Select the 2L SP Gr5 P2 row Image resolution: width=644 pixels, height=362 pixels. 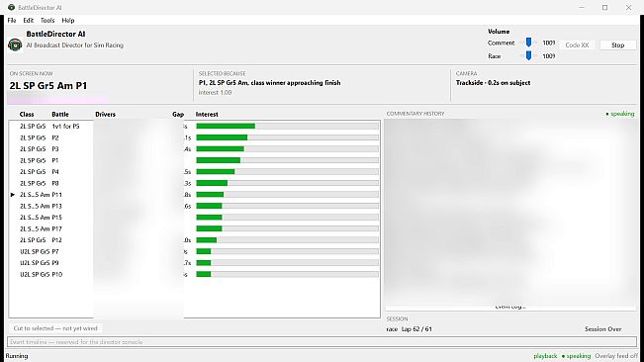pyautogui.click(x=194, y=137)
